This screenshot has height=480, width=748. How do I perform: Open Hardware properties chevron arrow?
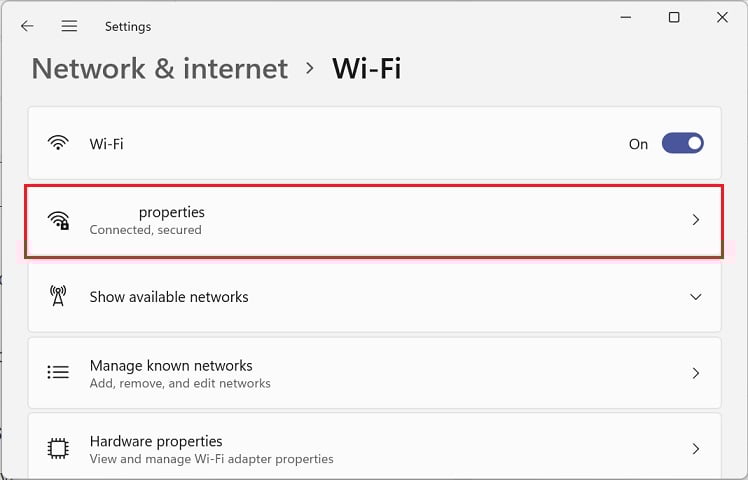[696, 449]
